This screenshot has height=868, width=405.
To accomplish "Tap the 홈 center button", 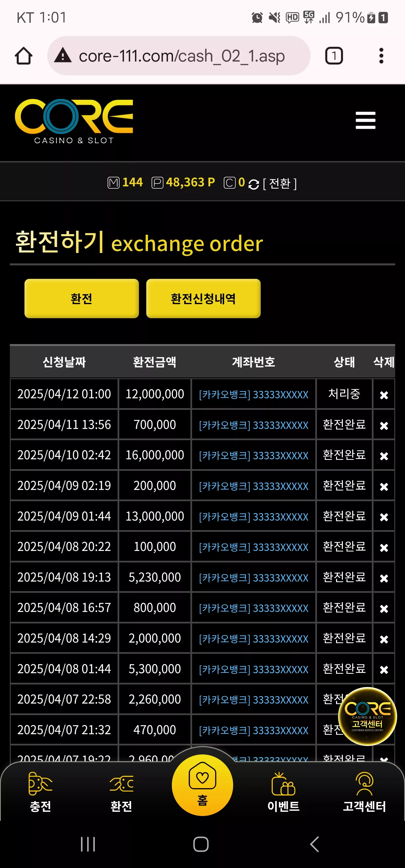I will click(202, 785).
